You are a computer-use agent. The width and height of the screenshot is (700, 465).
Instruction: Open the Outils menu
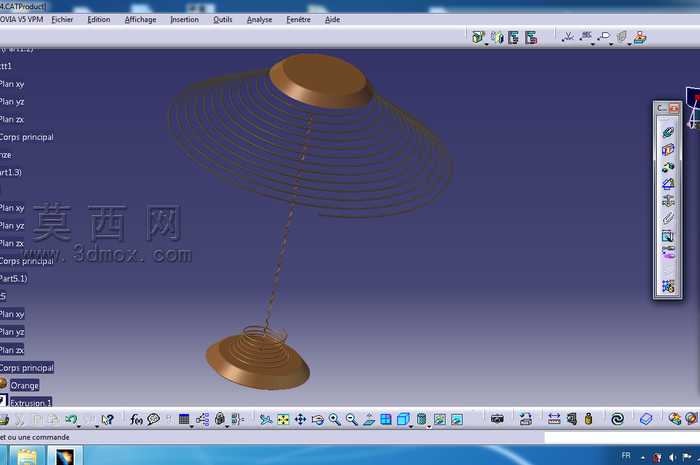(222, 20)
